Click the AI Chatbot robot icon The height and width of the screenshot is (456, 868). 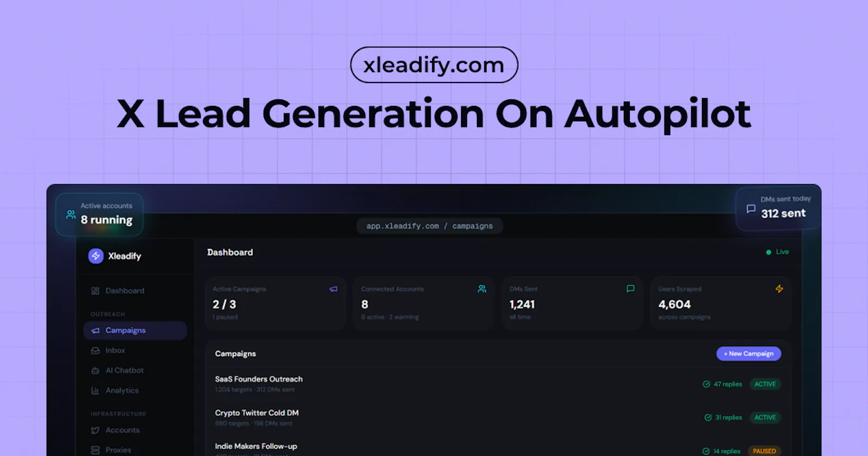click(x=95, y=371)
